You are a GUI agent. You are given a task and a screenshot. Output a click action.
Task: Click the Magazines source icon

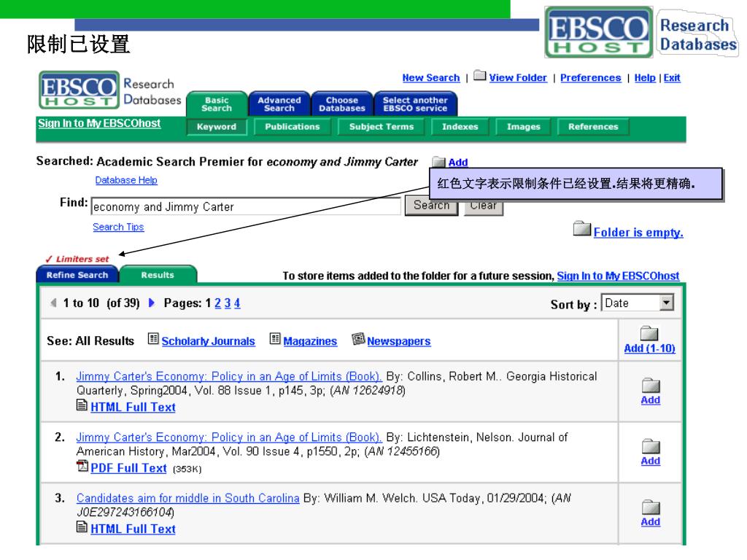pos(275,338)
